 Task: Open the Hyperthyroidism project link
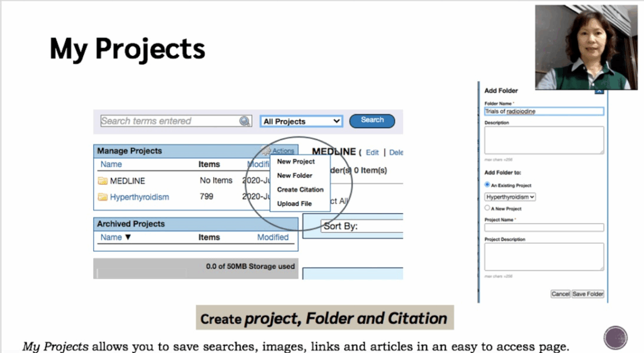pyautogui.click(x=140, y=197)
